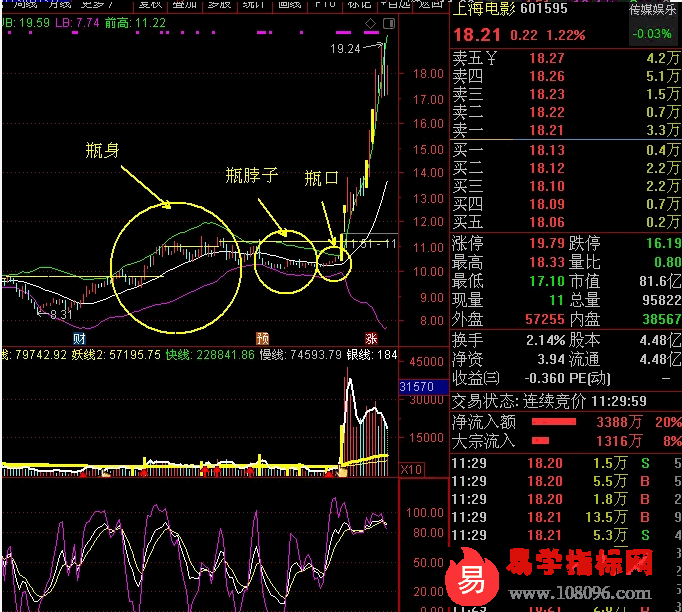This screenshot has width=682, height=612.
Task: Click the 外盘 value 57255
Action: coord(545,319)
